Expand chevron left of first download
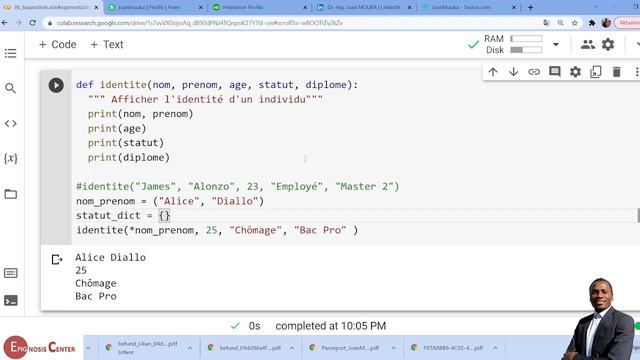 point(89,348)
